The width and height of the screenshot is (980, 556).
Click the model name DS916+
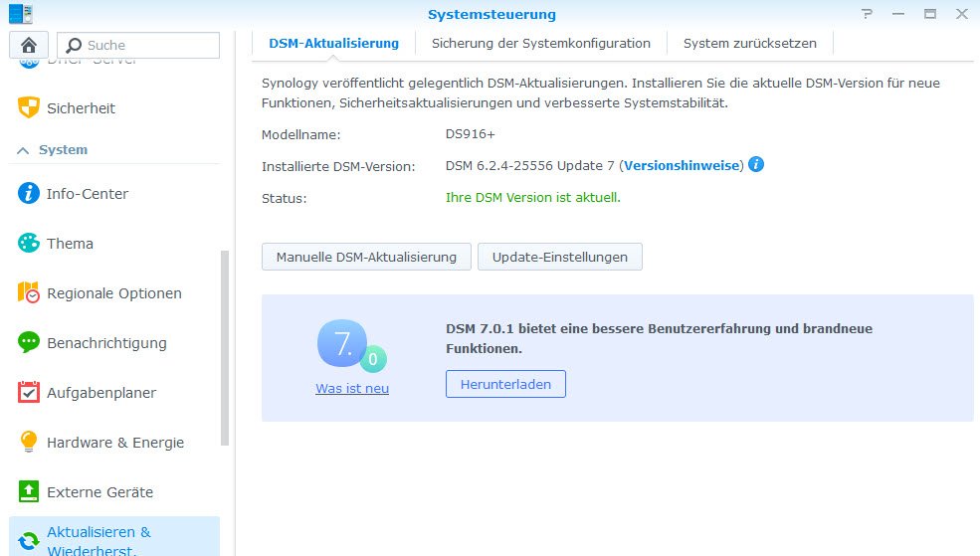[x=470, y=133]
